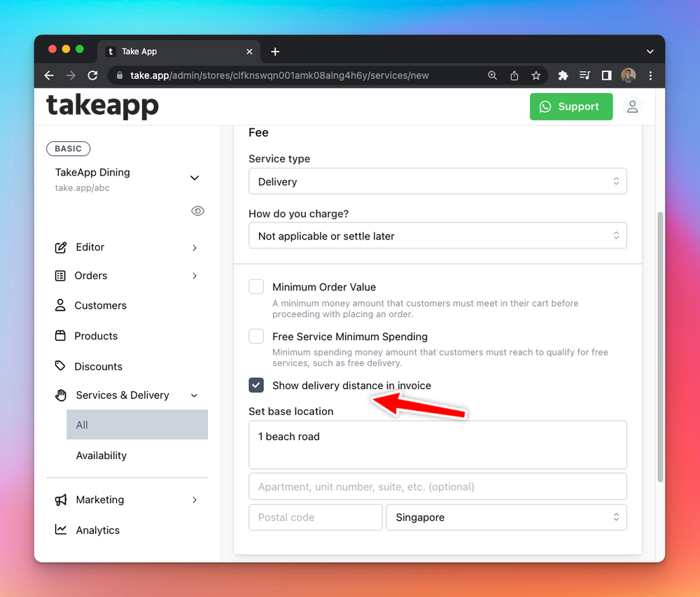700x597 pixels.
Task: Click the Set base location label
Action: (291, 412)
